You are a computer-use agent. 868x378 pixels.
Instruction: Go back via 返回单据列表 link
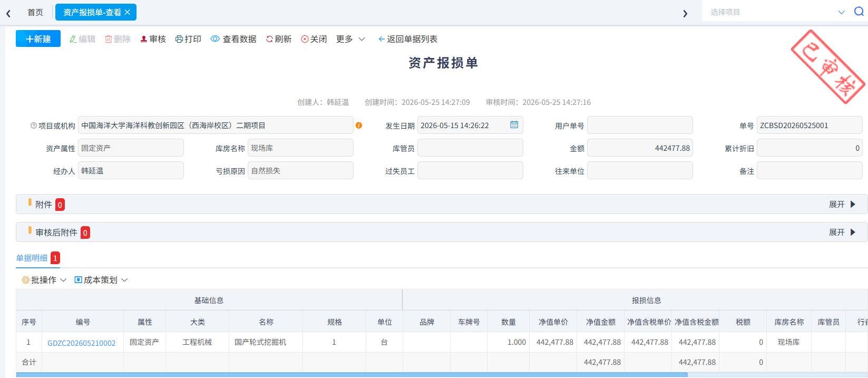[x=408, y=39]
